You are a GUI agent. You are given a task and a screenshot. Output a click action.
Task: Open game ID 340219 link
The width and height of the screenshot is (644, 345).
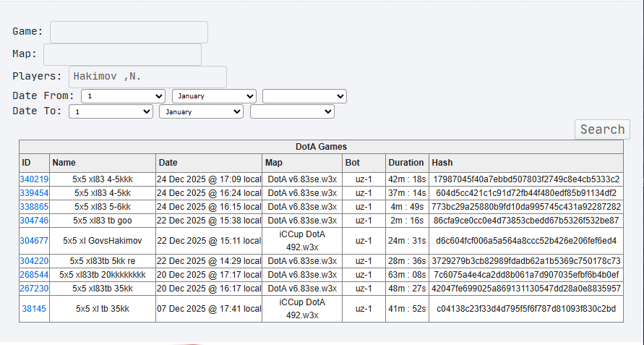coord(34,179)
